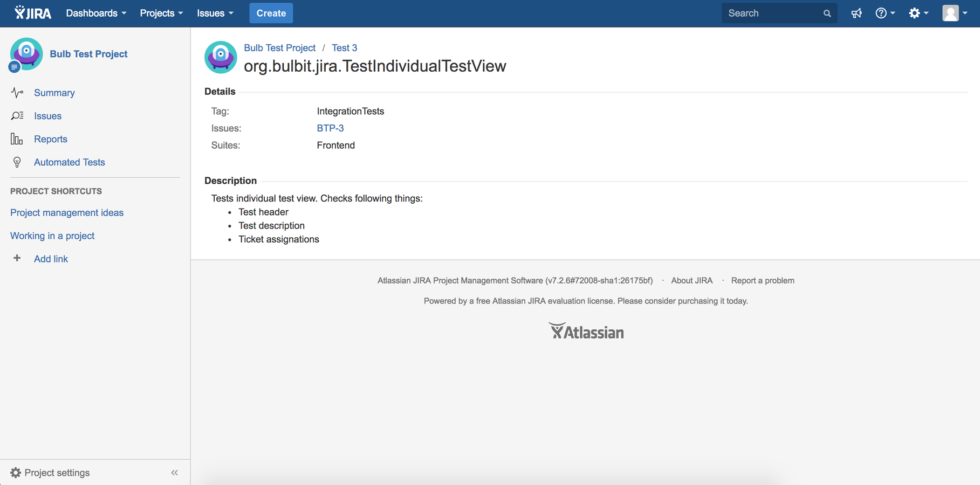
Task: Open linked issue BTP-3
Action: [x=330, y=128]
